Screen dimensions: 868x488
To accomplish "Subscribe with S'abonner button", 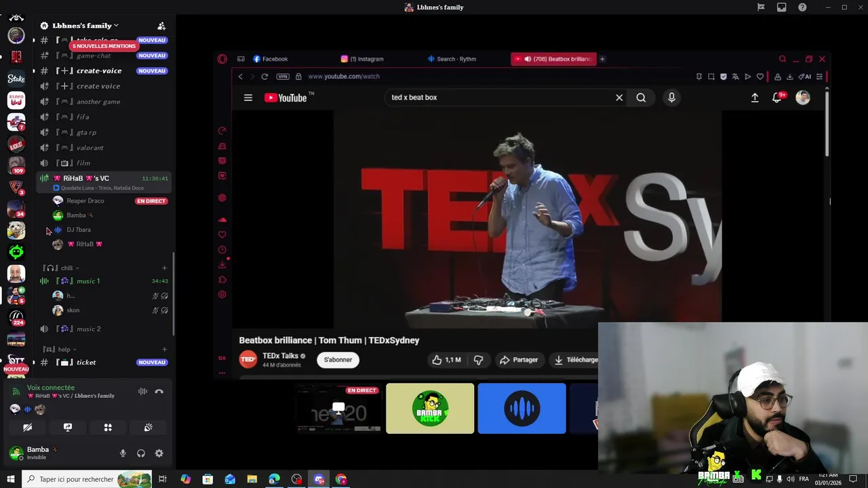I will (x=338, y=360).
